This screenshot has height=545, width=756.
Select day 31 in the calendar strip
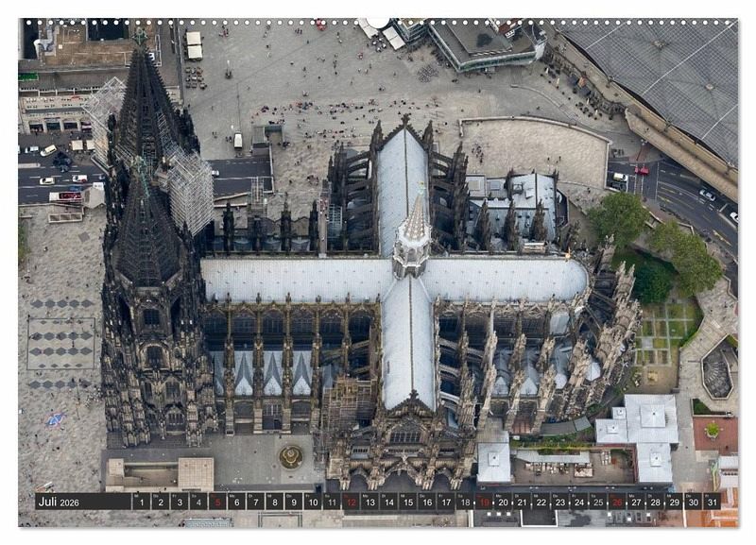pyautogui.click(x=713, y=502)
